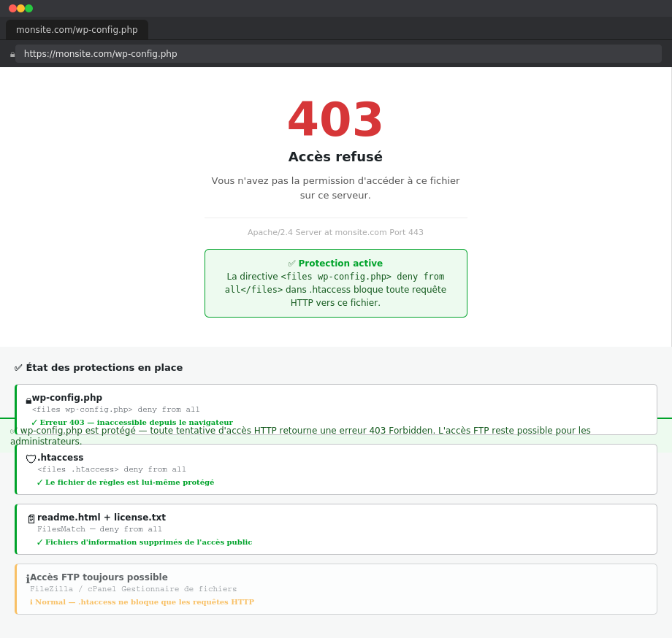
Task: Click the "readme.html + license.txt" title
Action: point(102,518)
